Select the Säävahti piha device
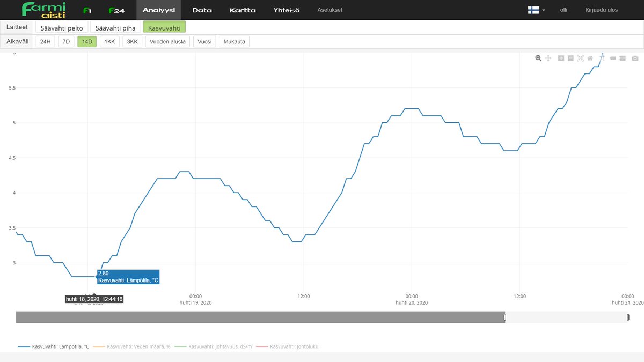The image size is (644, 362). 115,27
